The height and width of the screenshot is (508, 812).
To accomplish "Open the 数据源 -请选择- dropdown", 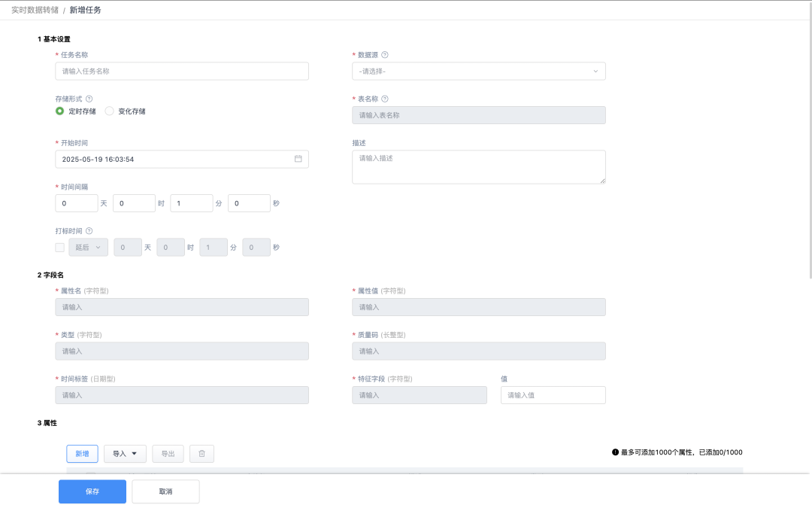I will [x=479, y=71].
